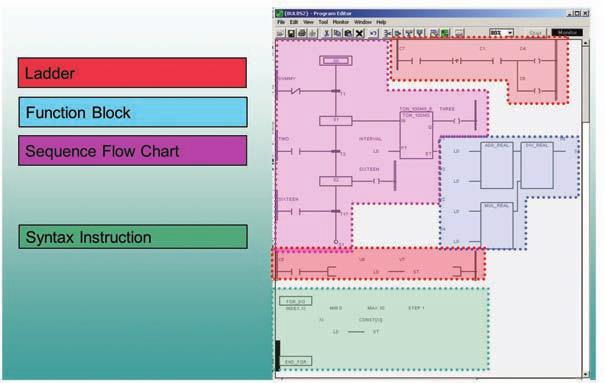Click the Print toolbar icon
The height and width of the screenshot is (383, 605).
(x=302, y=33)
